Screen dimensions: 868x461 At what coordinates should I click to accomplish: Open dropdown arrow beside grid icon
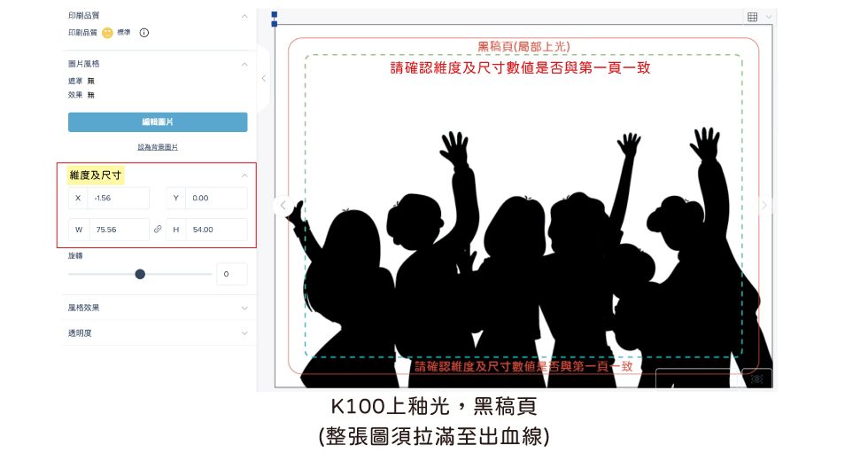[769, 17]
